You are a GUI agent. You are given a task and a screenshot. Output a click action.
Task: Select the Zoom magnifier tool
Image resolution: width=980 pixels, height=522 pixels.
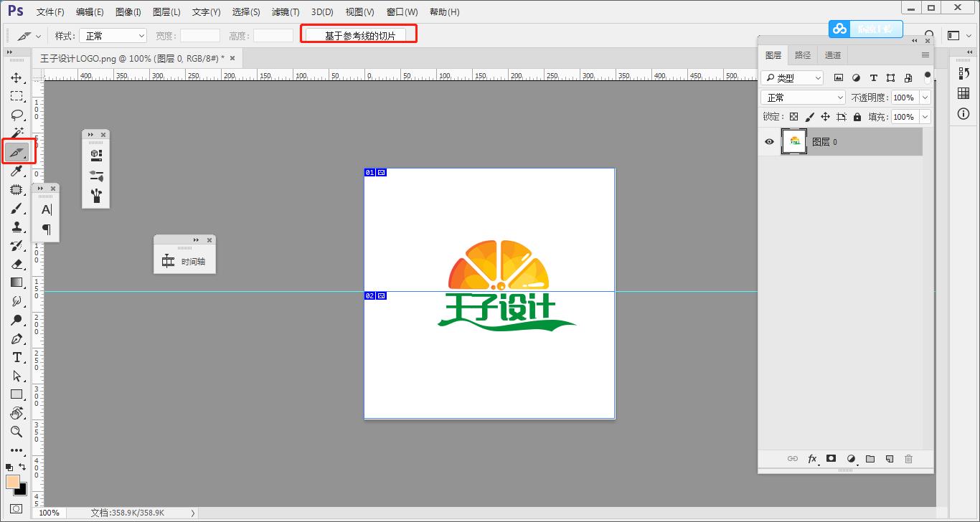point(17,432)
